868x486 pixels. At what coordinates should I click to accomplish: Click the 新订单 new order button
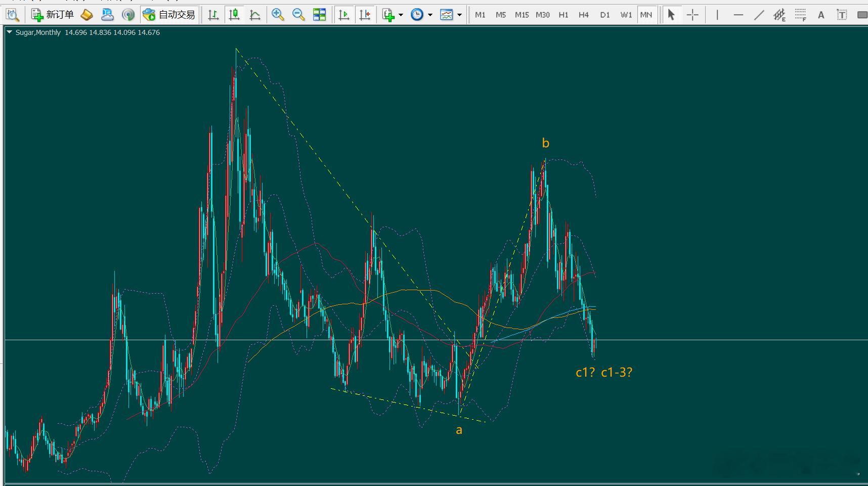(52, 15)
